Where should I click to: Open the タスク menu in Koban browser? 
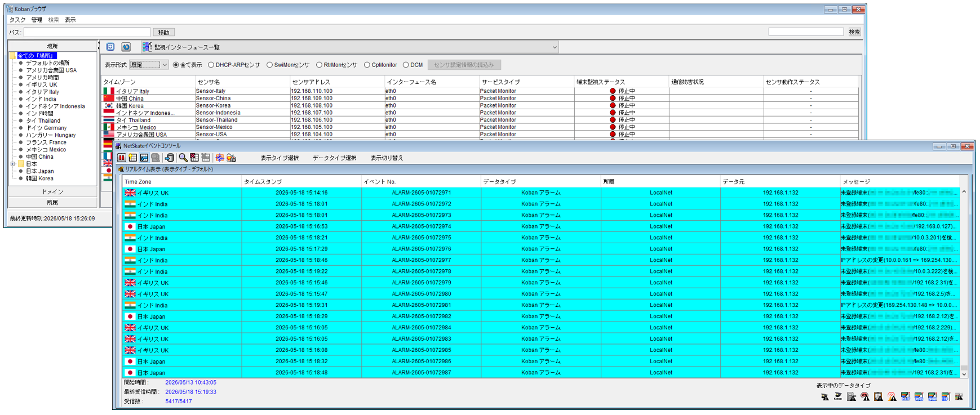click(x=17, y=20)
